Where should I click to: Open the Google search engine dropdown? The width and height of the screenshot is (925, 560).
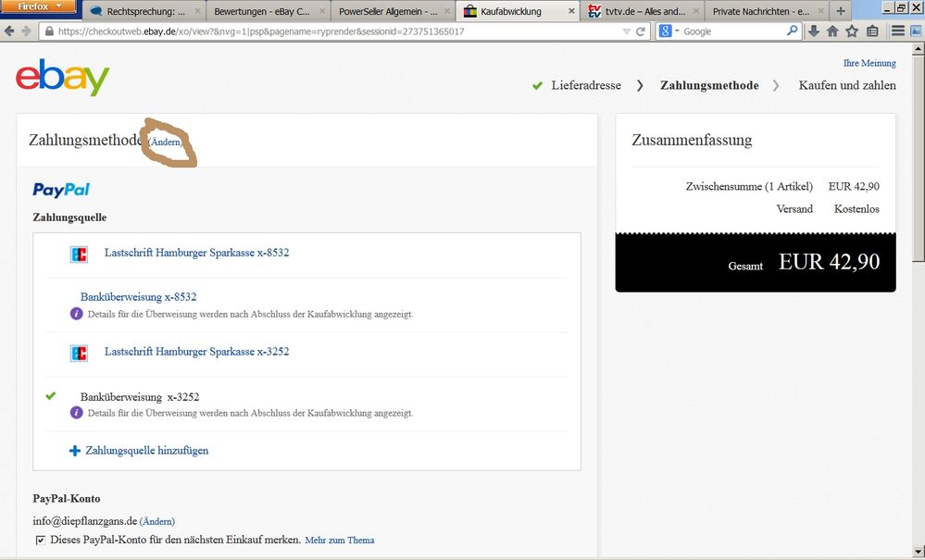coord(670,31)
